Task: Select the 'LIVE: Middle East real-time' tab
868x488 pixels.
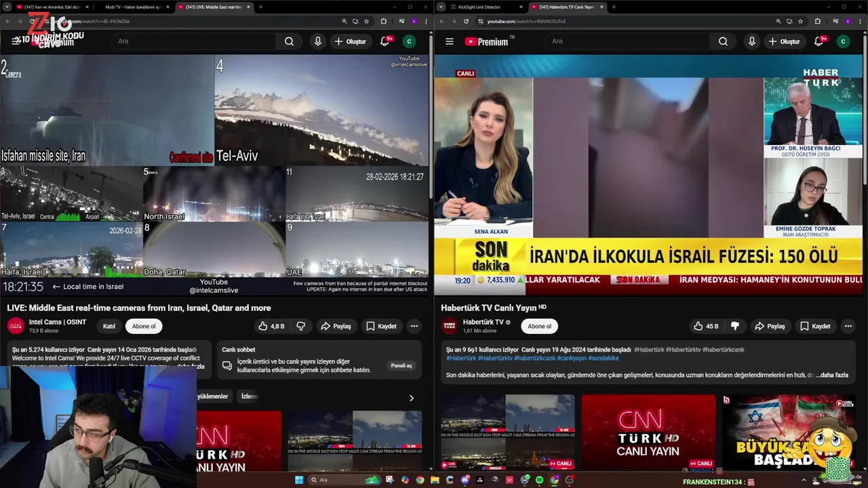Action: tap(214, 7)
